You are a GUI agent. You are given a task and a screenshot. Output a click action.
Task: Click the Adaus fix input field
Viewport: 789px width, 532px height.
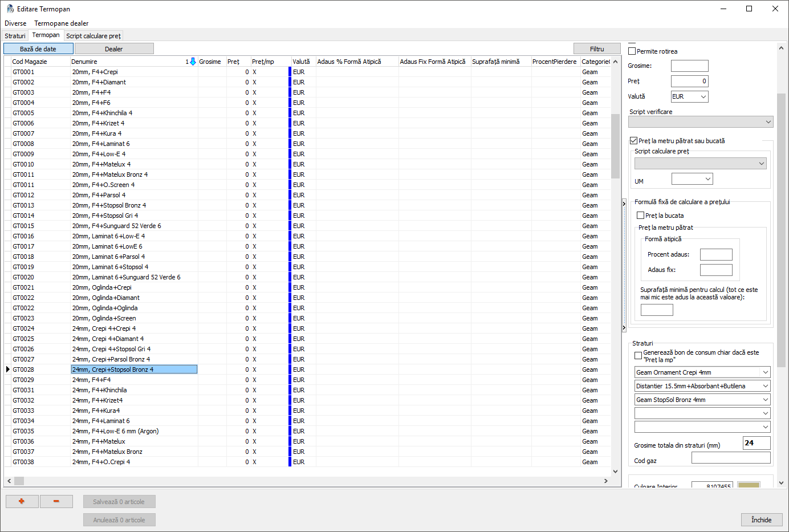click(x=716, y=270)
